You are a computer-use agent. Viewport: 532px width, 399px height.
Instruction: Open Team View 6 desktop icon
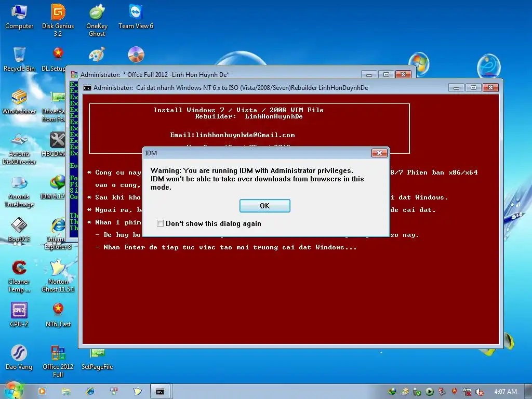pos(136,16)
